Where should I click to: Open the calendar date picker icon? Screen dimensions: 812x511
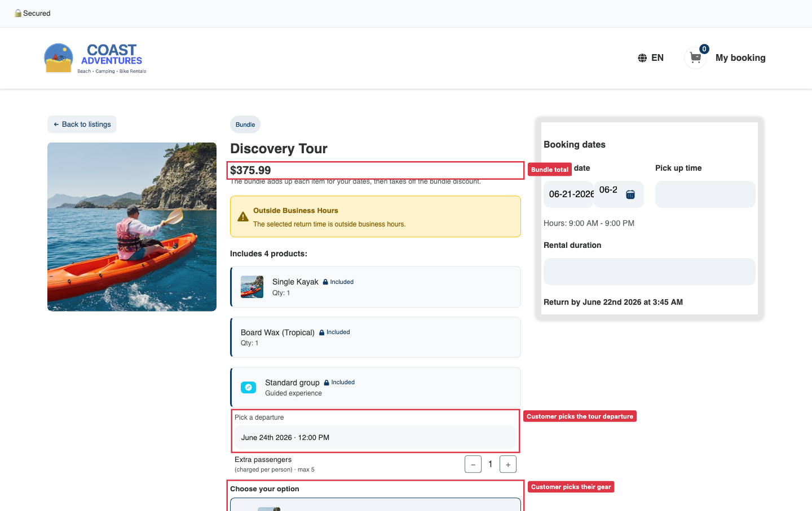[x=630, y=194]
